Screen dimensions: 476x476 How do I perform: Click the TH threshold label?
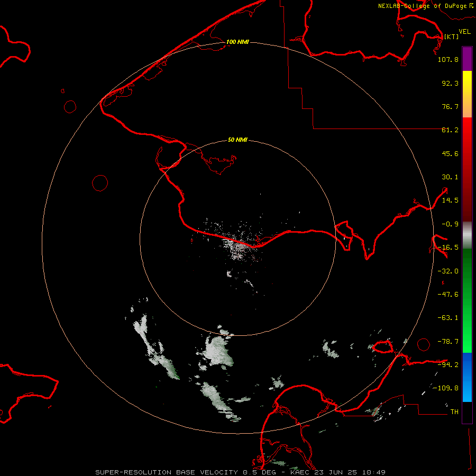[x=454, y=412]
